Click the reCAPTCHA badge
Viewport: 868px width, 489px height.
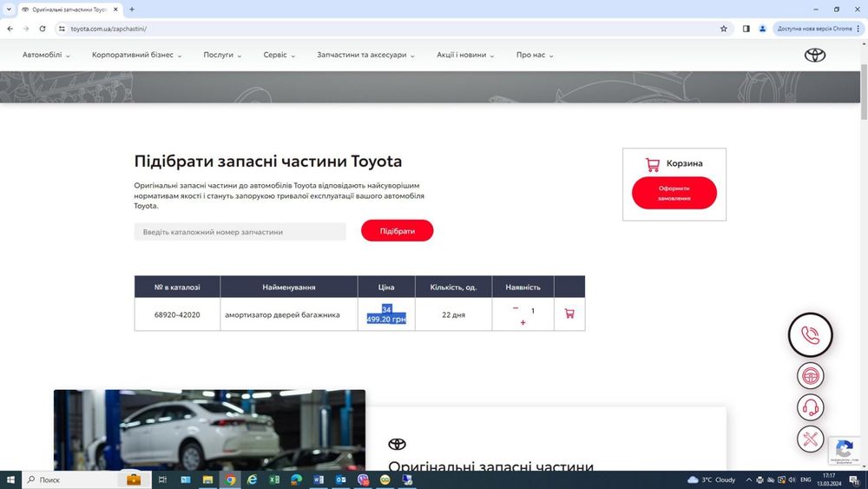coord(845,451)
